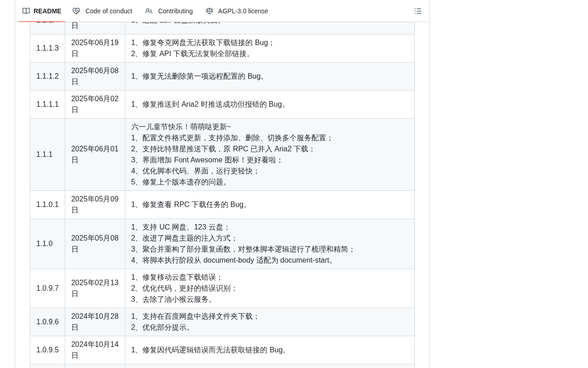Image resolution: width=588 pixels, height=368 pixels.
Task: Click the Code of conduct heart icon
Action: click(x=76, y=11)
